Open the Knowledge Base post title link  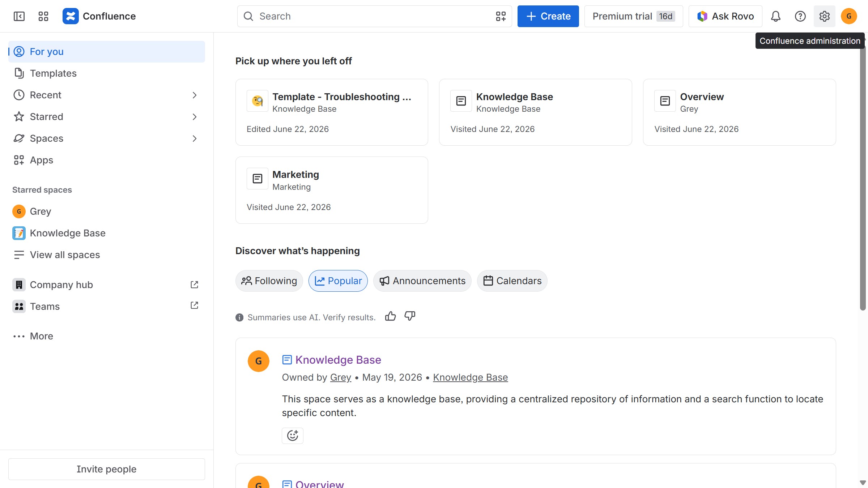point(338,360)
